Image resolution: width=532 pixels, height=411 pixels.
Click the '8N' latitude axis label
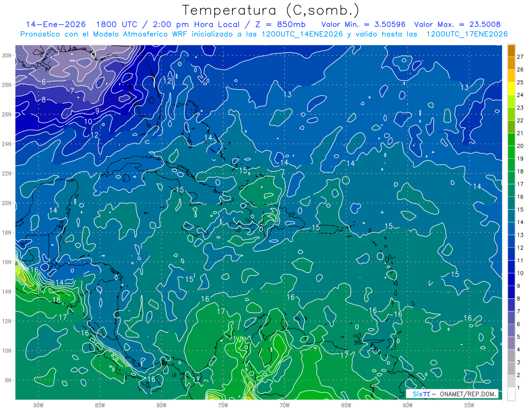pos(8,380)
